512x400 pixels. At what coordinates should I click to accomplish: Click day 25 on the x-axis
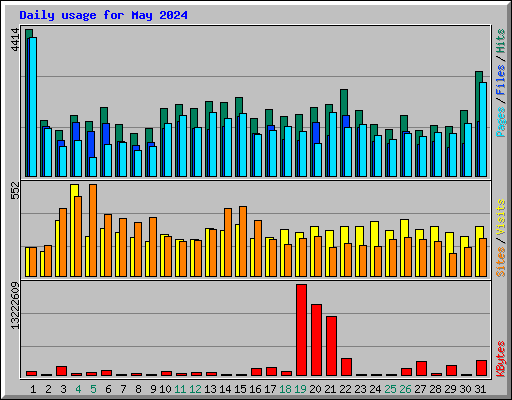[x=390, y=389]
